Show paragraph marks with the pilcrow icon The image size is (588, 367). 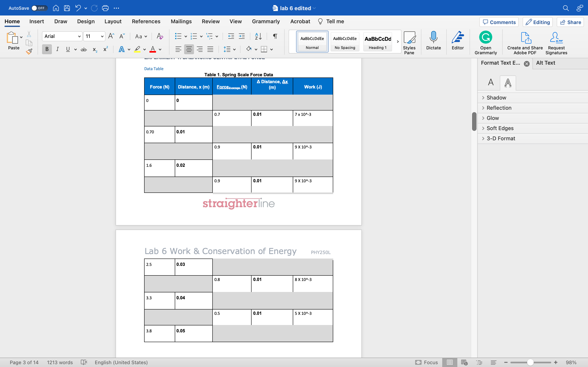tap(275, 36)
